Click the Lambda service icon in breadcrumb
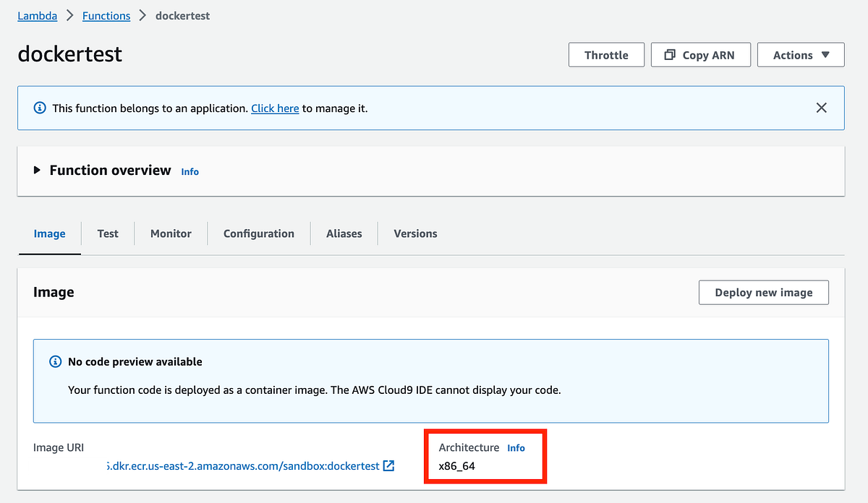Image resolution: width=868 pixels, height=503 pixels. (x=37, y=15)
